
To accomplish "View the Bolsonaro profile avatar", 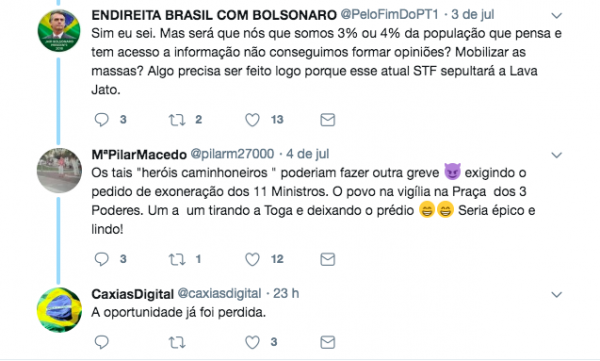I will 59,31.
